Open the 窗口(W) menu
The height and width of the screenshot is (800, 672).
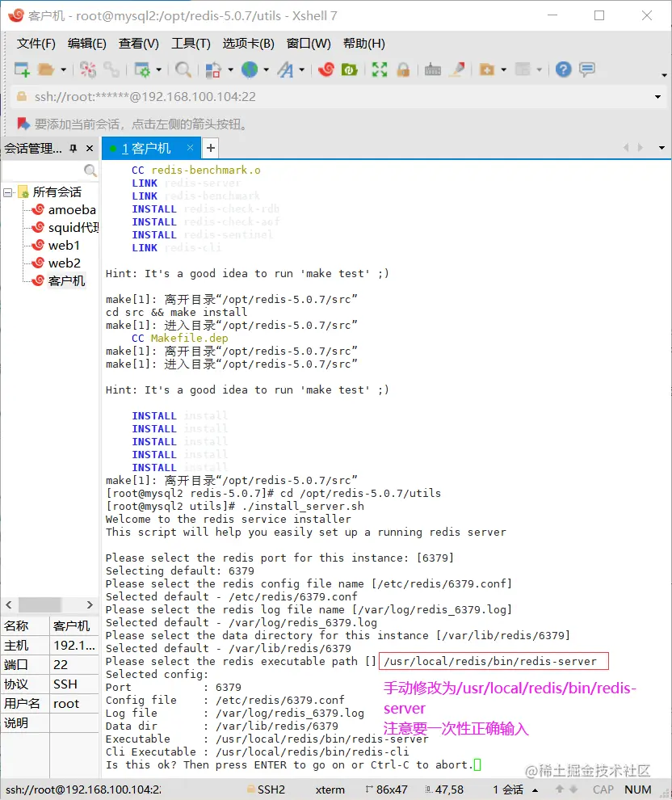[x=309, y=44]
